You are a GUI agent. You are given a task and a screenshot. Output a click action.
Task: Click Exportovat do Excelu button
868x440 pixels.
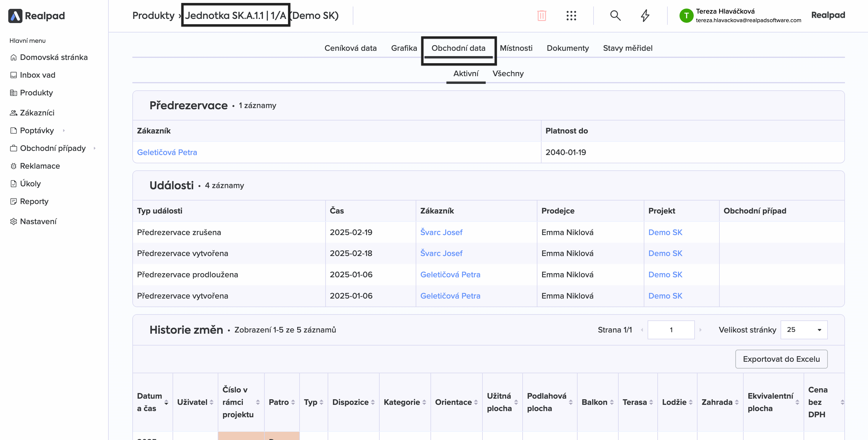pyautogui.click(x=781, y=359)
